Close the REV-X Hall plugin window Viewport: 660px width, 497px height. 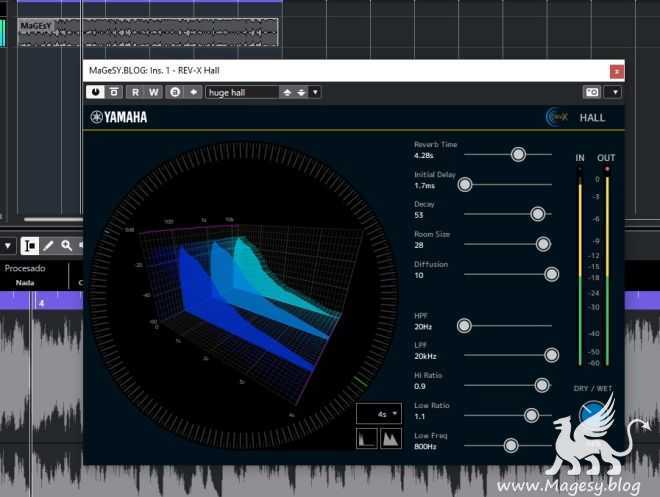pos(617,72)
